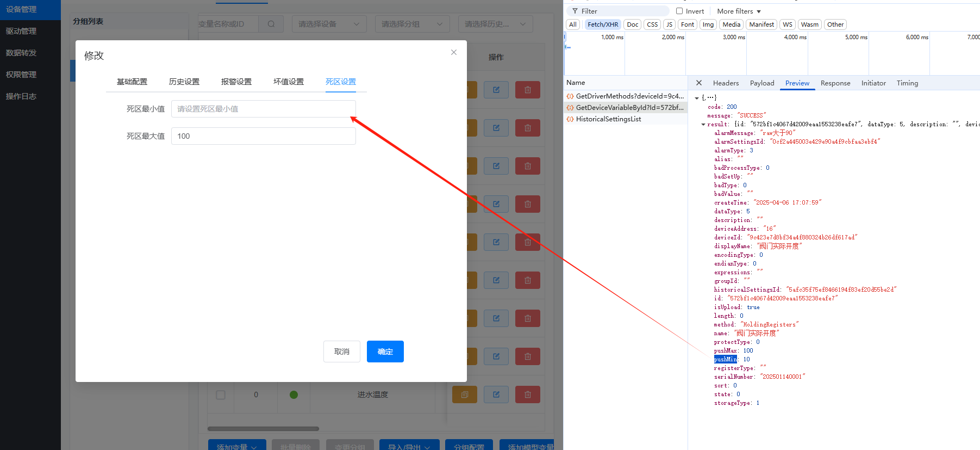Open the 导入/导出 dropdown button

point(409,445)
